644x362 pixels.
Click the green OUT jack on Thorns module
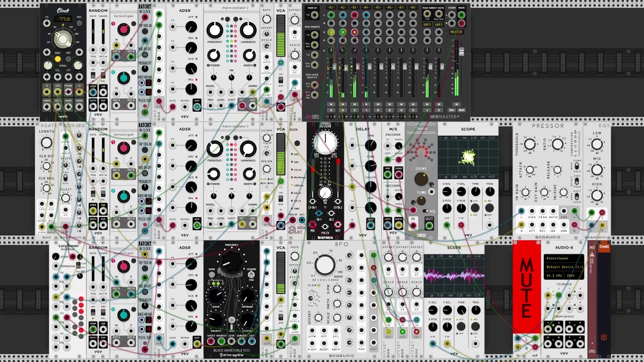429,225
